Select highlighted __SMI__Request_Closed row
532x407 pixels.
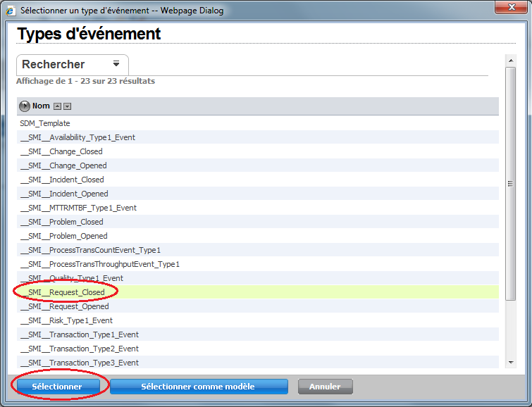click(x=258, y=292)
